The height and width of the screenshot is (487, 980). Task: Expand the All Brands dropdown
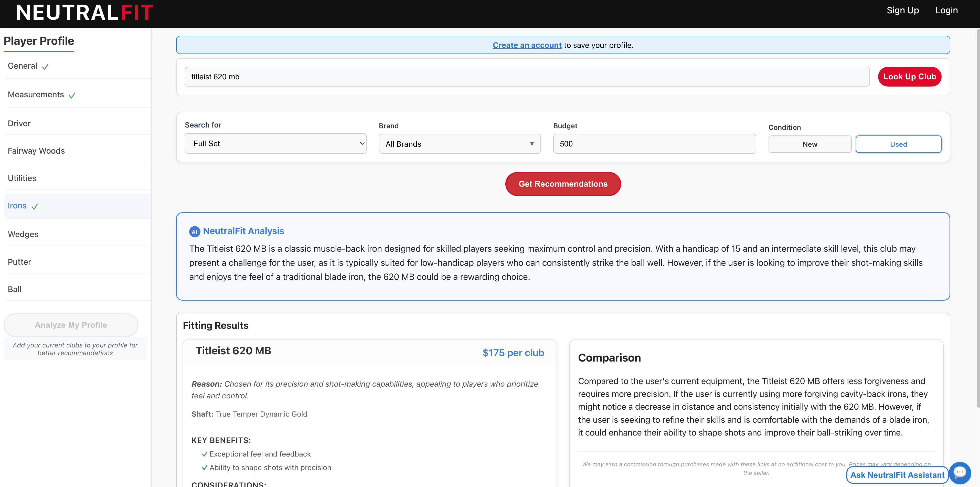coord(459,144)
